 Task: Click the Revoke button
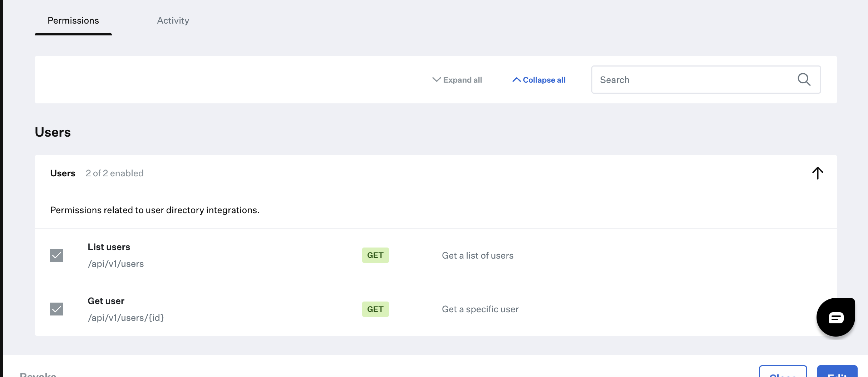click(38, 374)
